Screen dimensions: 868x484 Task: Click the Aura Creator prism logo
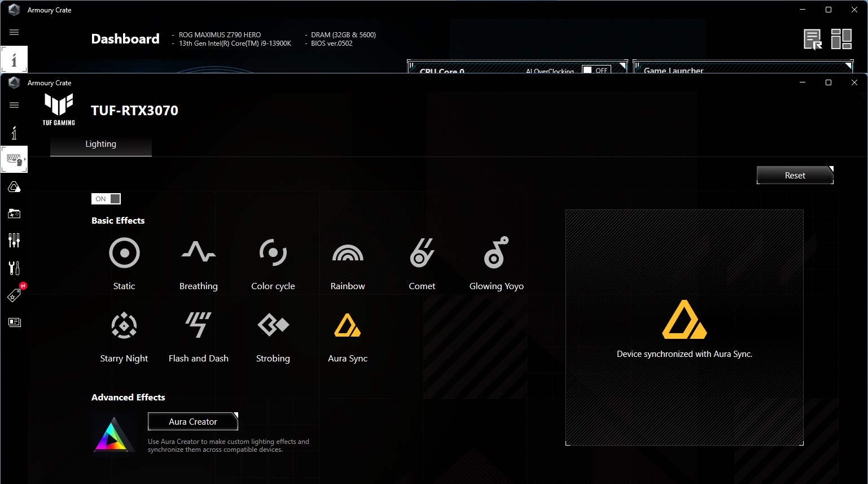click(114, 434)
